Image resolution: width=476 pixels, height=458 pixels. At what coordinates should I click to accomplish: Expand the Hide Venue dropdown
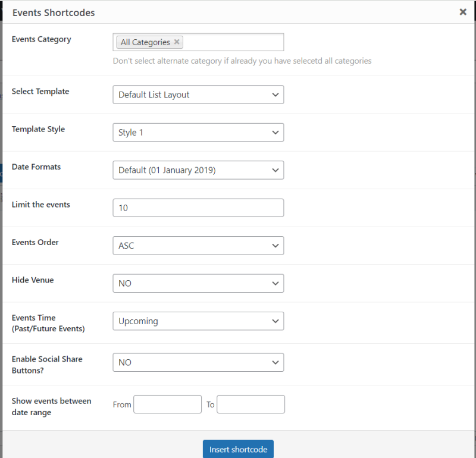pyautogui.click(x=198, y=283)
